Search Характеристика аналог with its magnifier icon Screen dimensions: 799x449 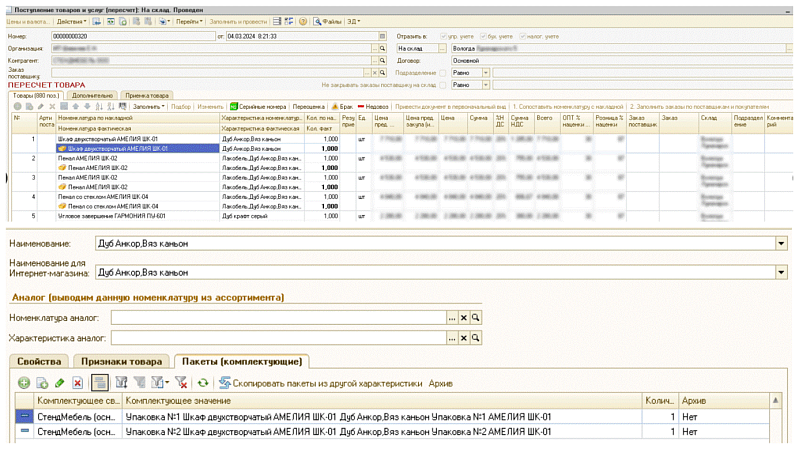(475, 338)
